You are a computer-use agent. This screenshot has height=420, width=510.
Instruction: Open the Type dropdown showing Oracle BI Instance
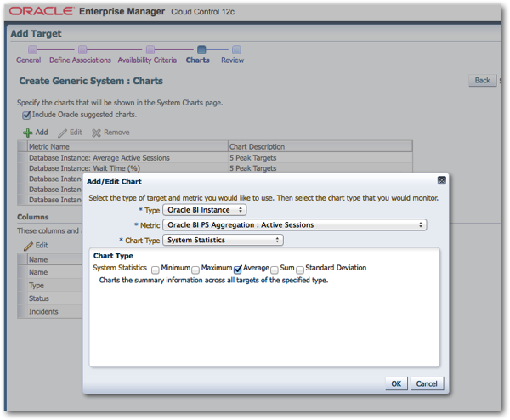click(205, 210)
